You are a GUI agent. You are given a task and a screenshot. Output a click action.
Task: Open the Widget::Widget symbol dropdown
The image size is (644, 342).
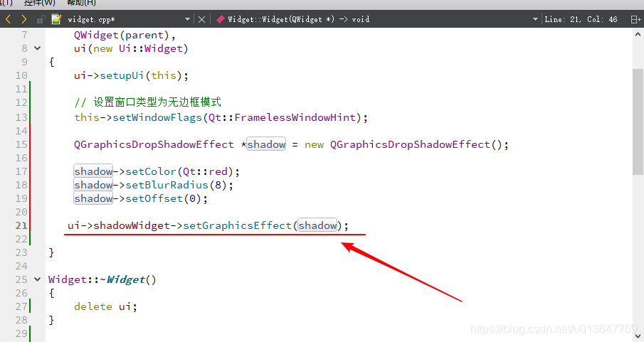(535, 19)
